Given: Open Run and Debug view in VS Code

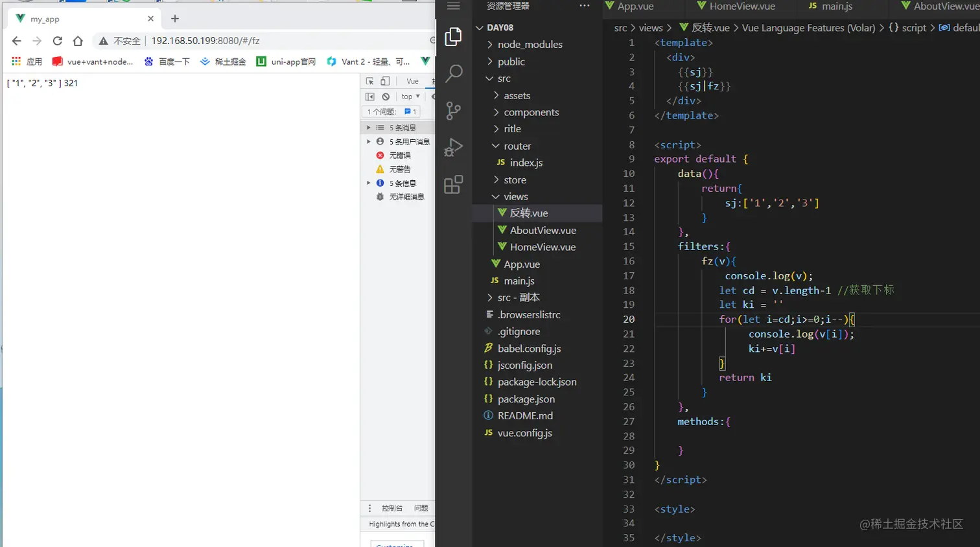Looking at the screenshot, I should pos(454,148).
